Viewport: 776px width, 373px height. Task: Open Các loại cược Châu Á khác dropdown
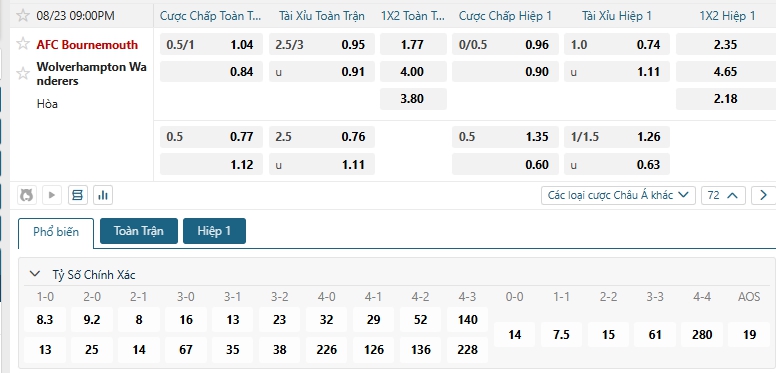point(618,195)
